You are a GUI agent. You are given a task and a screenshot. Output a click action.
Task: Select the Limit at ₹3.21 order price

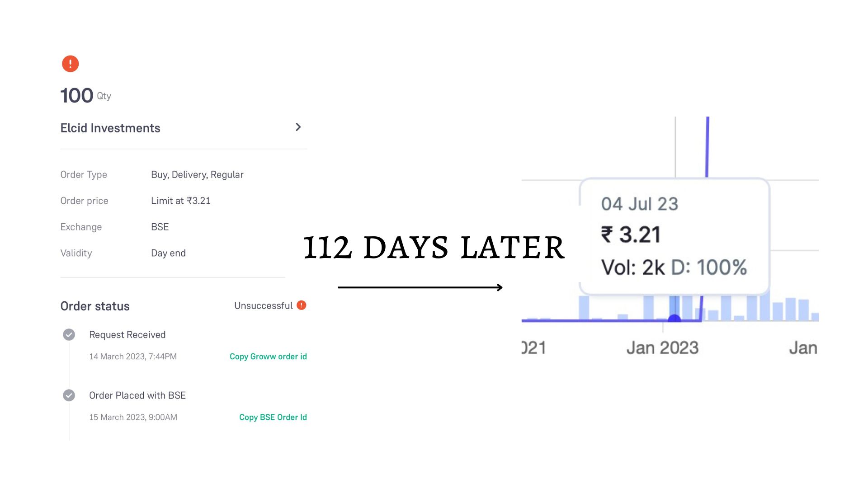click(181, 201)
